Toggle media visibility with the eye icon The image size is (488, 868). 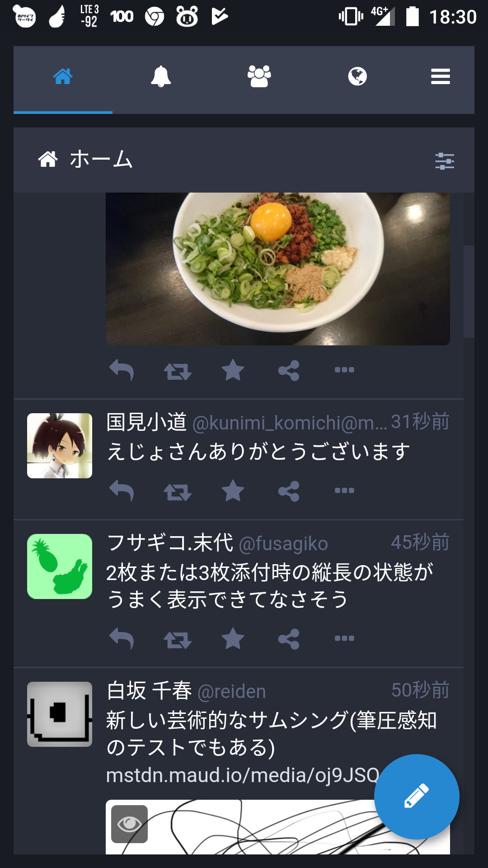(x=129, y=824)
